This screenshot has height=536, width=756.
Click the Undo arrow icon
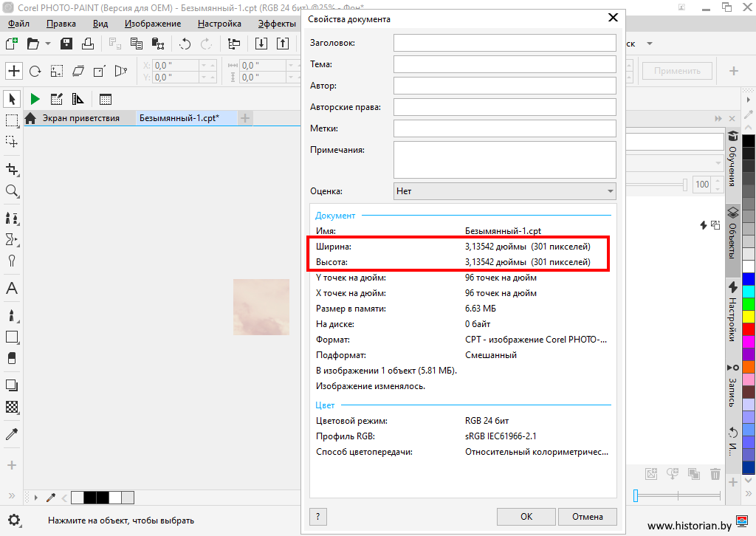(x=185, y=44)
